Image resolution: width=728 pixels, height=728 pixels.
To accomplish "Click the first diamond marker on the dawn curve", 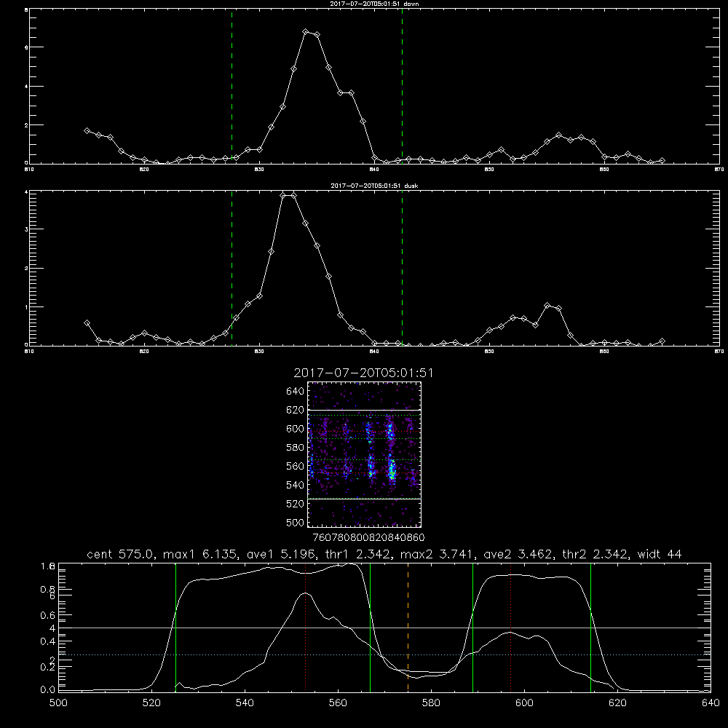I will tap(87, 131).
